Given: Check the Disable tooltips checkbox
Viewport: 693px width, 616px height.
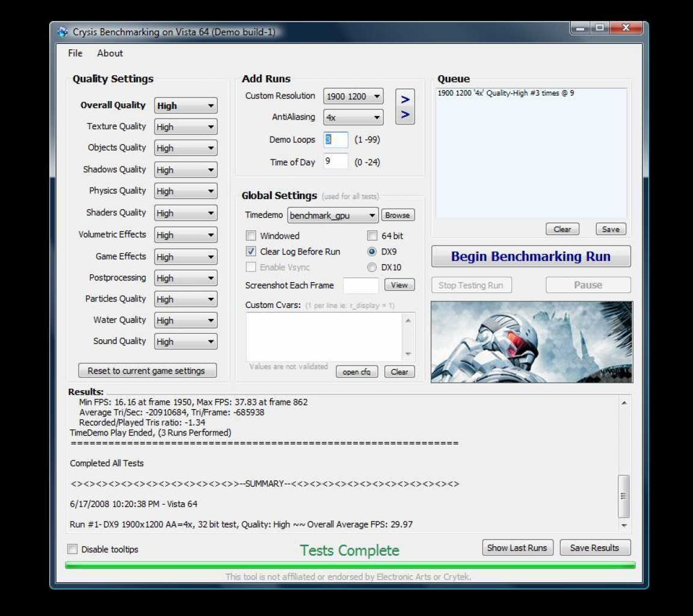Looking at the screenshot, I should (72, 549).
